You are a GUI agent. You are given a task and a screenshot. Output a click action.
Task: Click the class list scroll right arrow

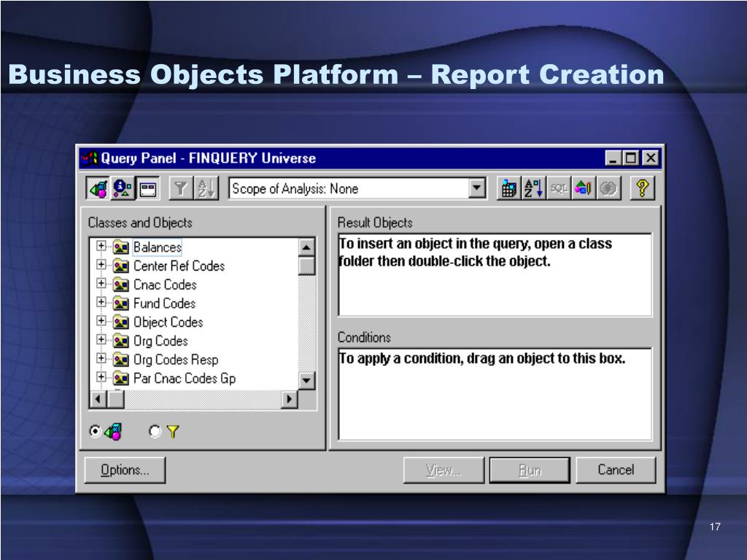(x=289, y=399)
